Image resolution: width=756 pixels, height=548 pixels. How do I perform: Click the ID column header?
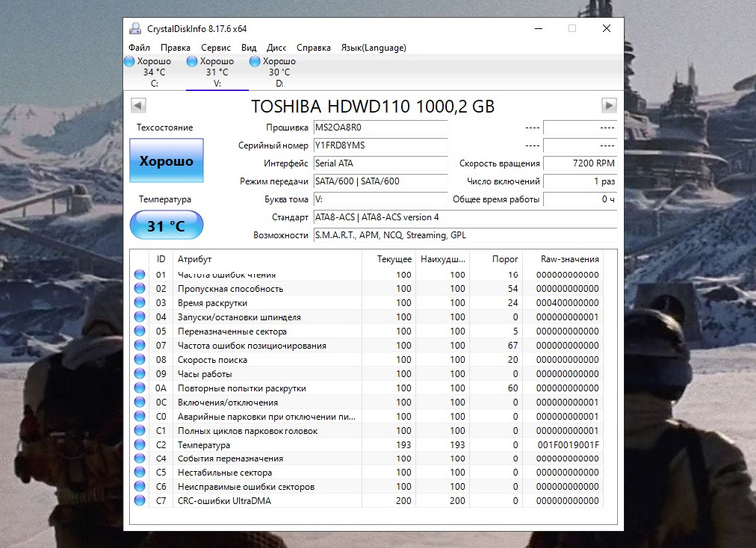click(x=161, y=259)
